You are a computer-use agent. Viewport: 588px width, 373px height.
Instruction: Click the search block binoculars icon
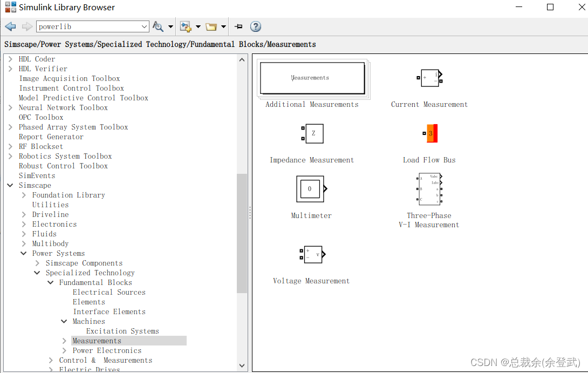158,26
